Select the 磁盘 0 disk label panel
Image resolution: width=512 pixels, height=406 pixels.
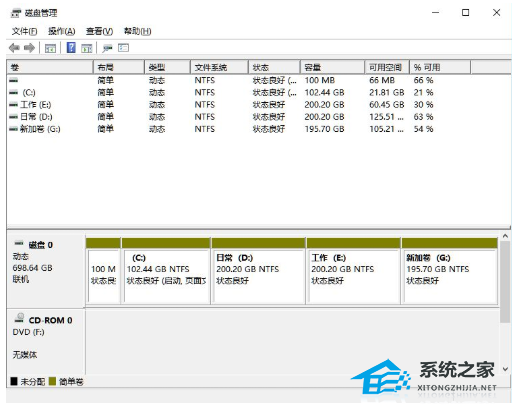click(46, 271)
